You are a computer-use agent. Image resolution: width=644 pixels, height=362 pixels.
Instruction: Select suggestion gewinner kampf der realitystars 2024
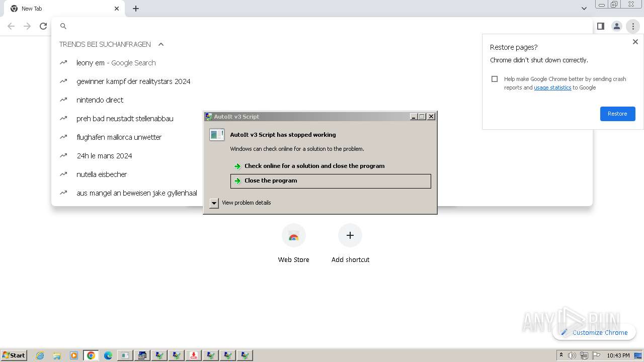(x=322, y=81)
